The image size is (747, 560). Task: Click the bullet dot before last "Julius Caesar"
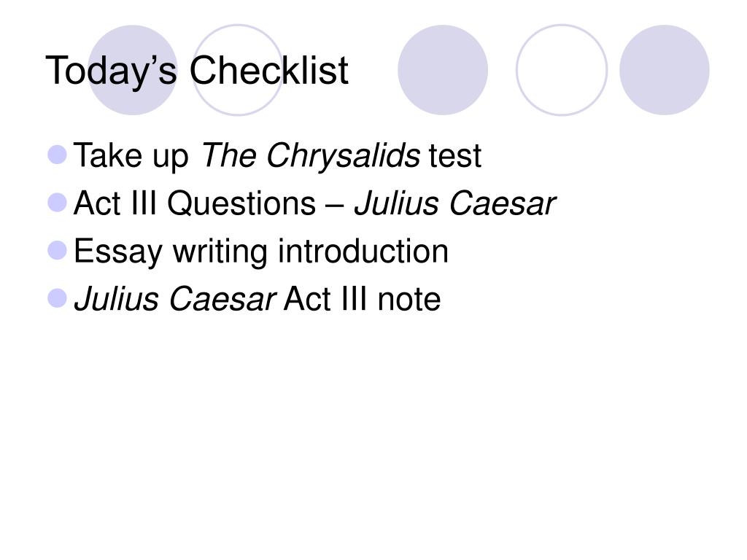coord(58,298)
